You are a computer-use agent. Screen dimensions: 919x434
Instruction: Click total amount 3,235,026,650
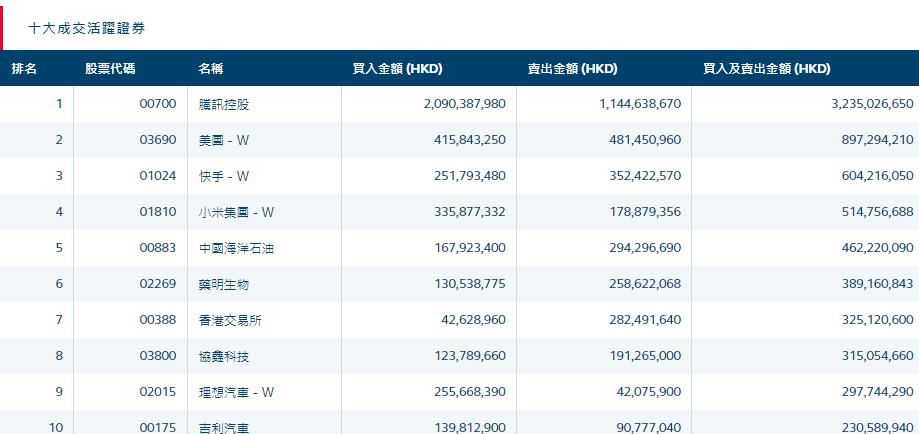click(872, 104)
